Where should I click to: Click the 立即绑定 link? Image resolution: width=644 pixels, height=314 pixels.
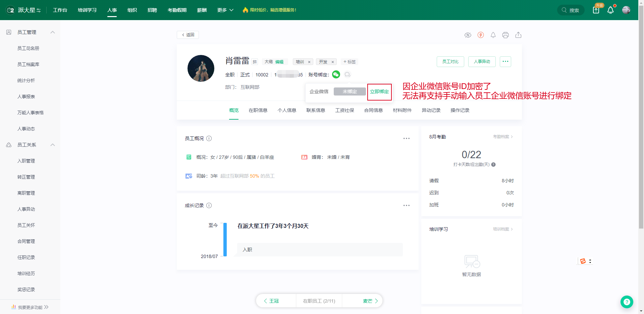(379, 92)
